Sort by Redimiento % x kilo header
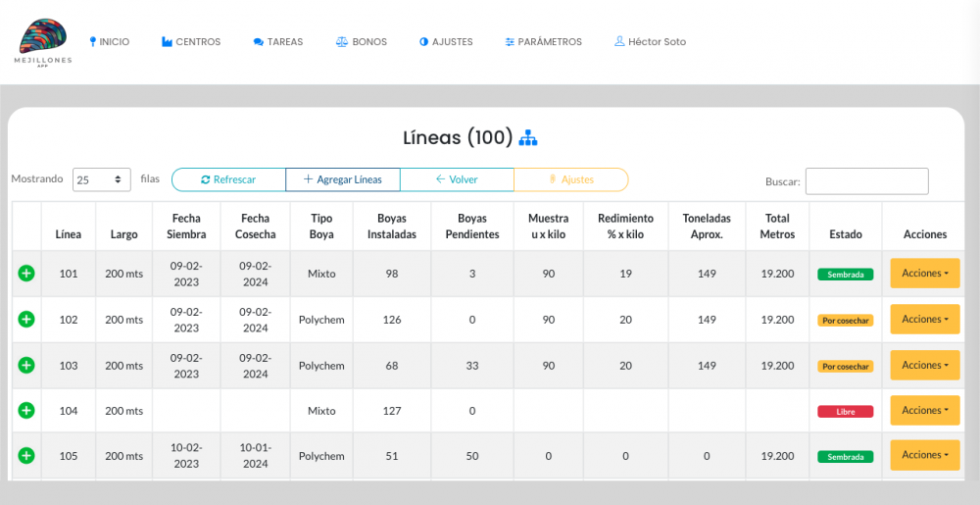This screenshot has height=505, width=980. click(625, 227)
